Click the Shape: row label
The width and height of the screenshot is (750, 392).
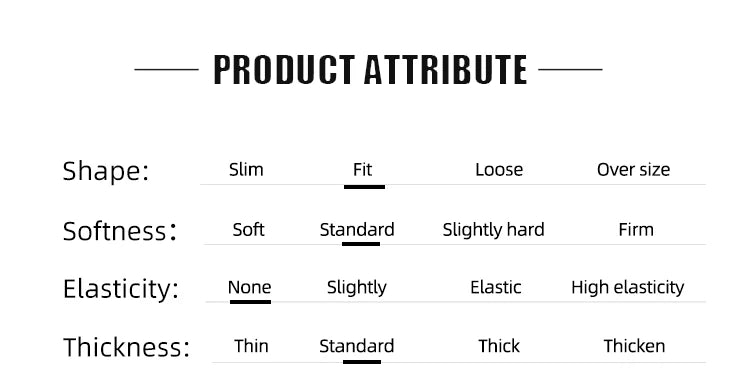106,171
